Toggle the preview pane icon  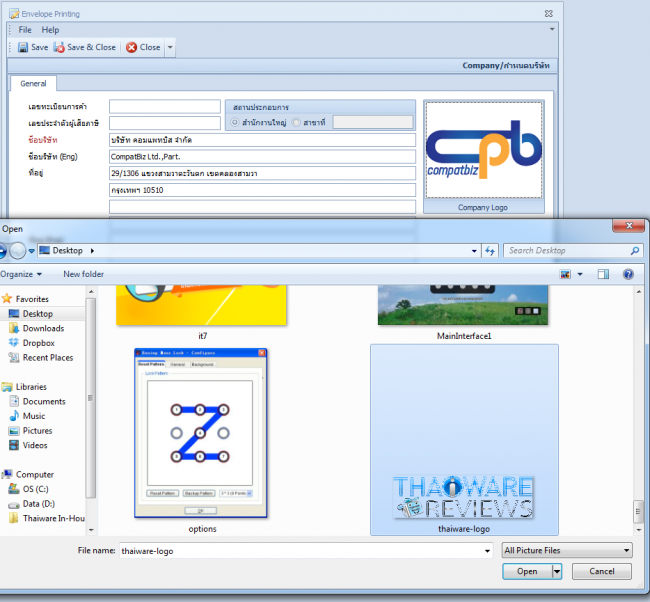click(603, 274)
